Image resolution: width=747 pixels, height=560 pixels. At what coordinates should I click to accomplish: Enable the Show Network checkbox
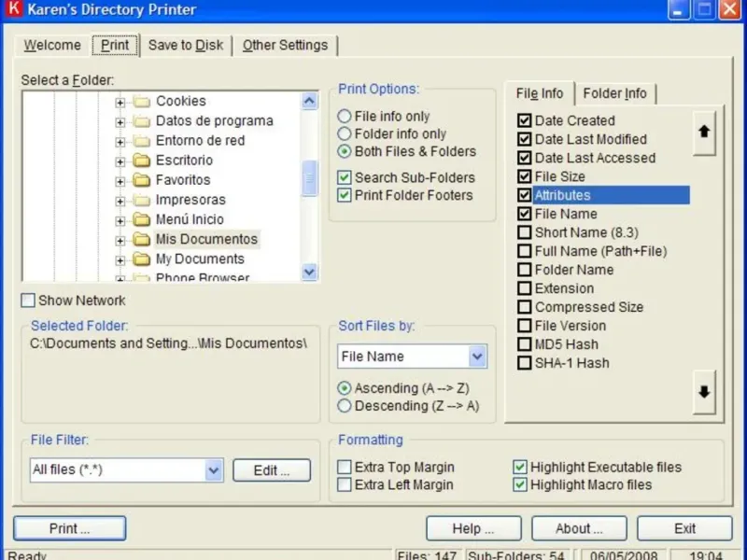(x=28, y=300)
